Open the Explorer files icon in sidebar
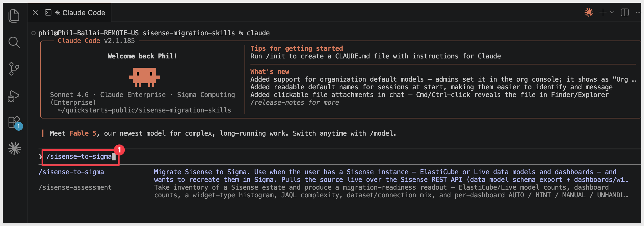 click(14, 16)
